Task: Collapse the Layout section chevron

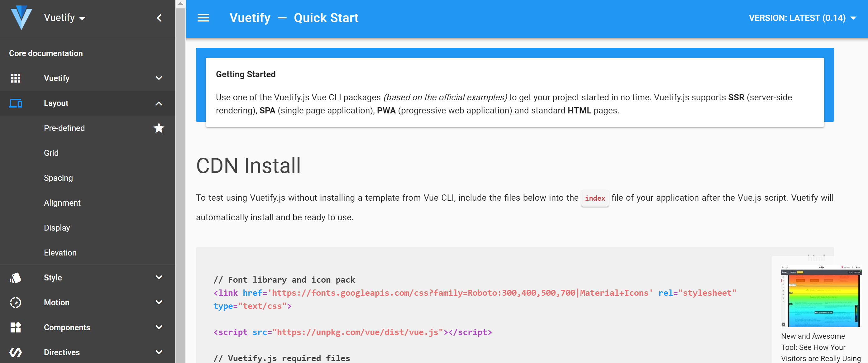Action: [x=159, y=103]
